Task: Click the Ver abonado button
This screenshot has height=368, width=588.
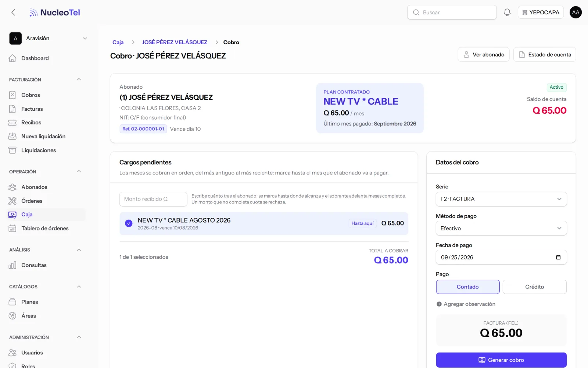Action: click(x=484, y=54)
